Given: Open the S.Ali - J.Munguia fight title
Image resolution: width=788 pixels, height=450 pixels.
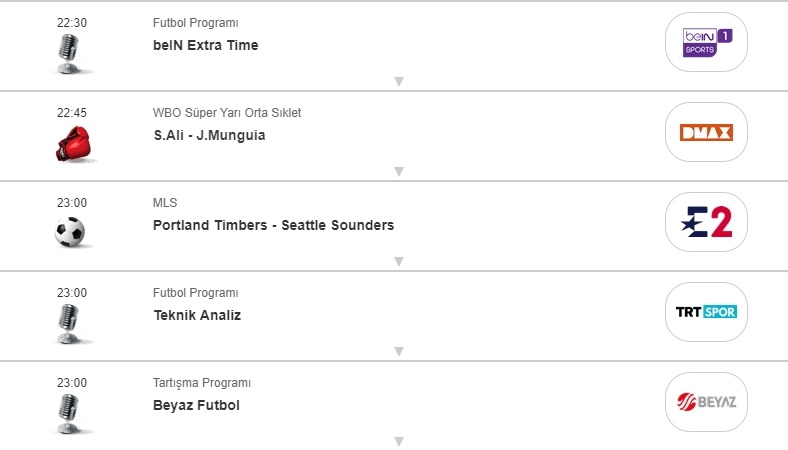Looking at the screenshot, I should click(x=209, y=135).
